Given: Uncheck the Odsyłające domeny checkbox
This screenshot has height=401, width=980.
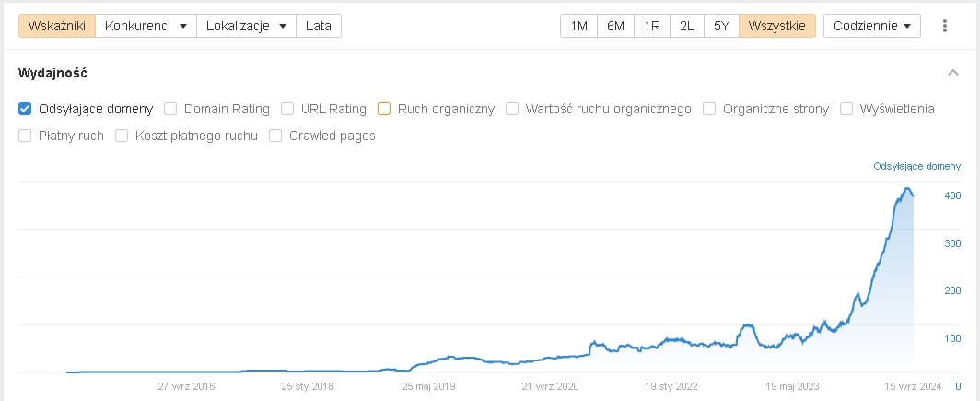Looking at the screenshot, I should point(26,109).
